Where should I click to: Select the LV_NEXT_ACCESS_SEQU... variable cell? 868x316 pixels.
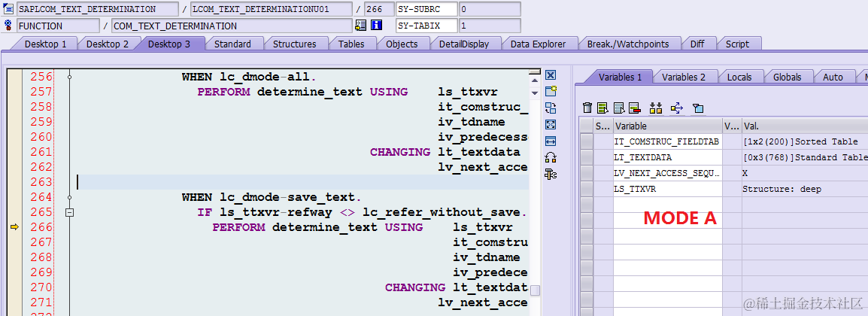[x=668, y=173]
